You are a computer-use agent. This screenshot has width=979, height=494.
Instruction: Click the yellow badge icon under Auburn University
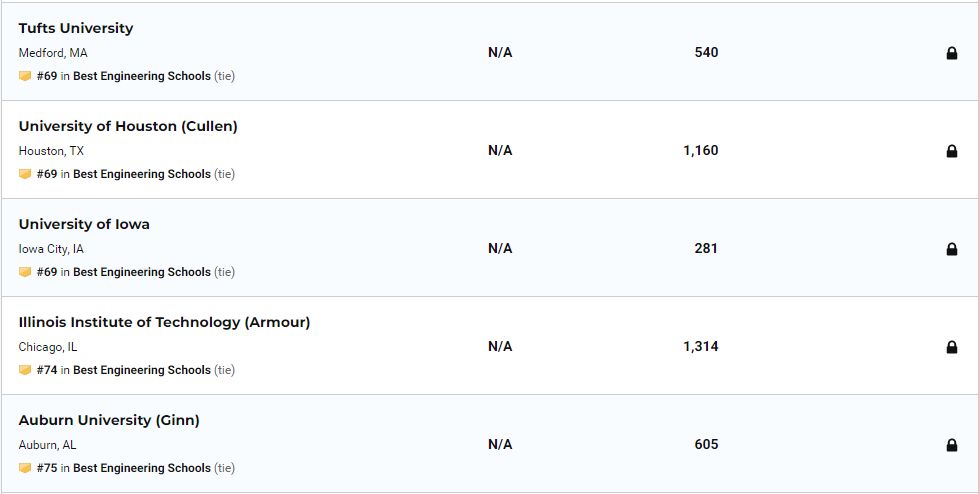click(x=25, y=468)
